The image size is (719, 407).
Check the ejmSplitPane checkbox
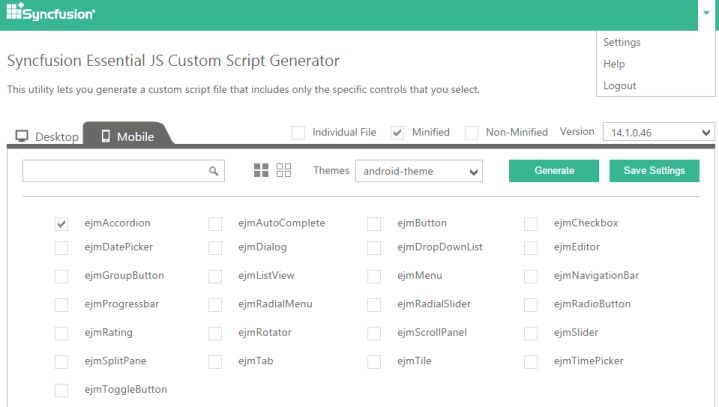tap(61, 362)
